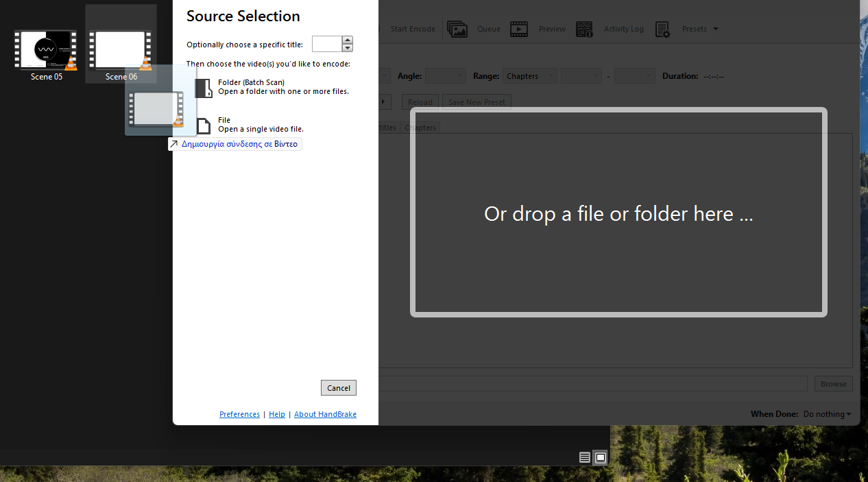Open the Preferences link

(239, 414)
